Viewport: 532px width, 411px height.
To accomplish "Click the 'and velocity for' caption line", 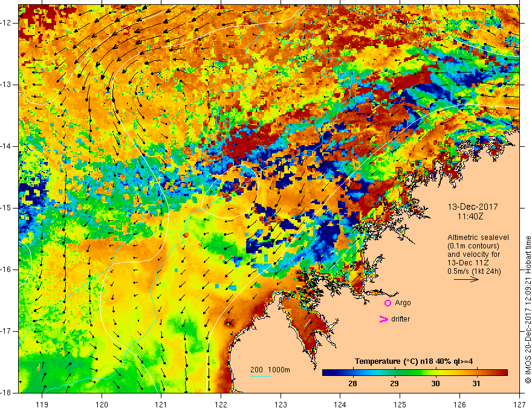I will coord(473,254).
